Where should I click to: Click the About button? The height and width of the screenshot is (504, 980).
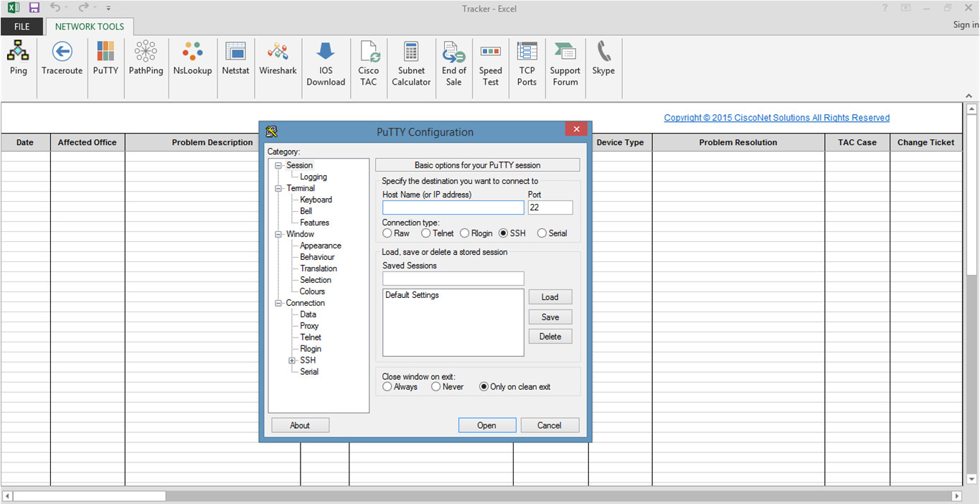click(x=300, y=426)
